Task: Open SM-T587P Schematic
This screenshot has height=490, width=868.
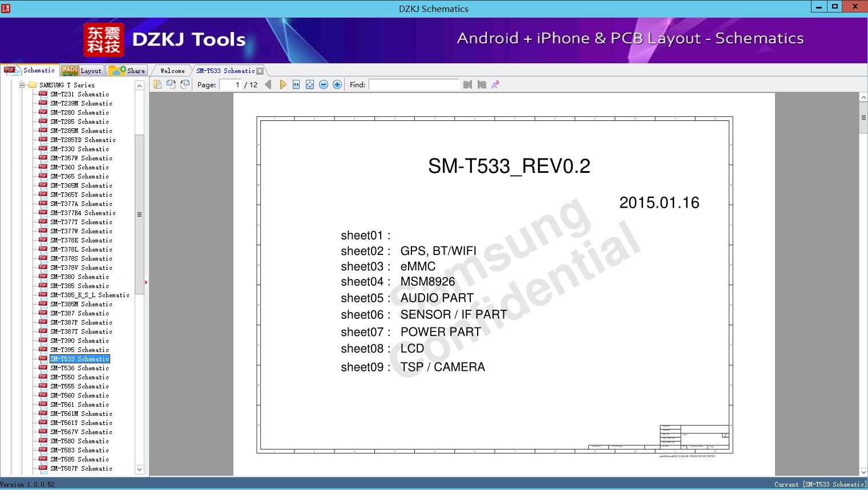Action: [x=81, y=468]
